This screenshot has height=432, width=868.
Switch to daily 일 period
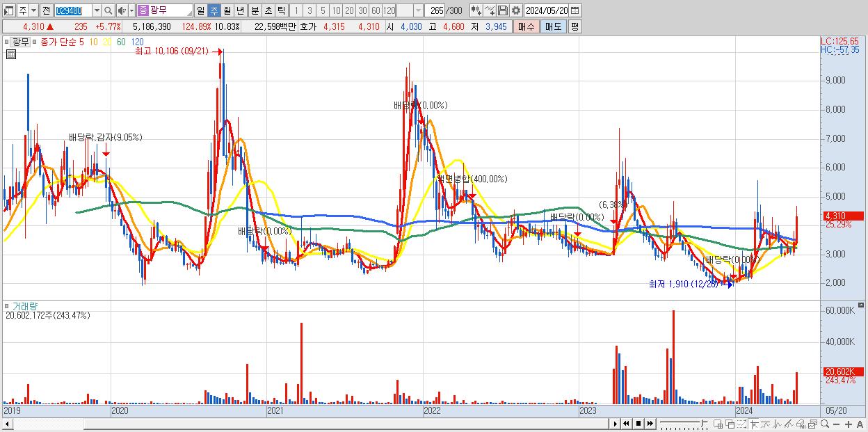point(200,10)
